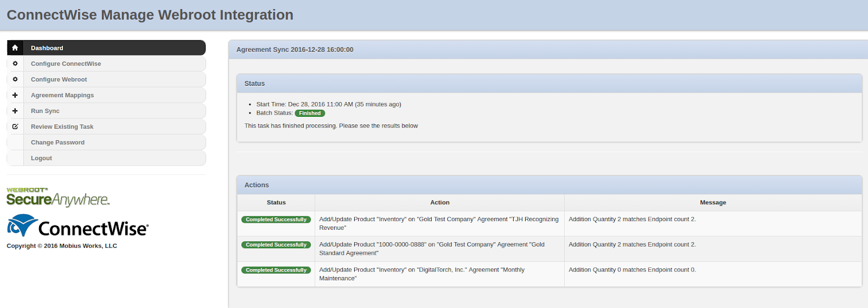
Task: Click the Run Sync plus icon
Action: click(15, 111)
